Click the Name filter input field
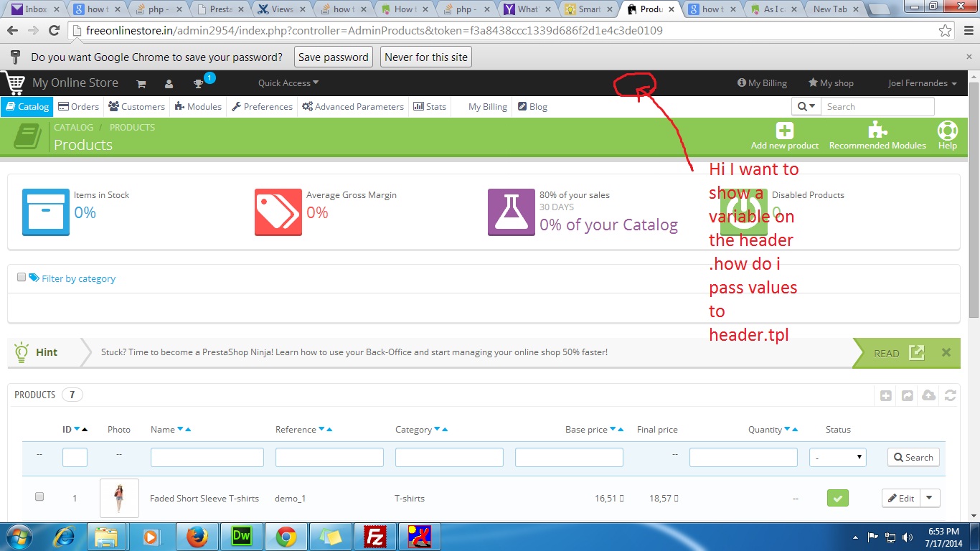The image size is (980, 551). pos(207,457)
